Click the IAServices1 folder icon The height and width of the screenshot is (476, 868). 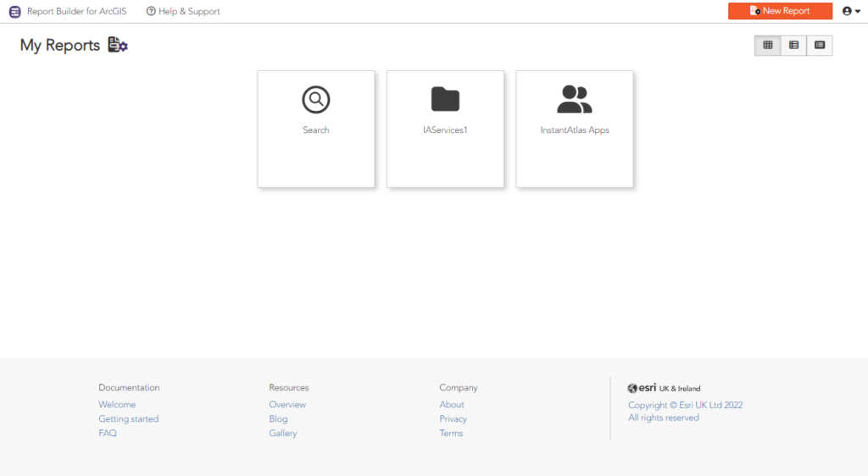[445, 99]
